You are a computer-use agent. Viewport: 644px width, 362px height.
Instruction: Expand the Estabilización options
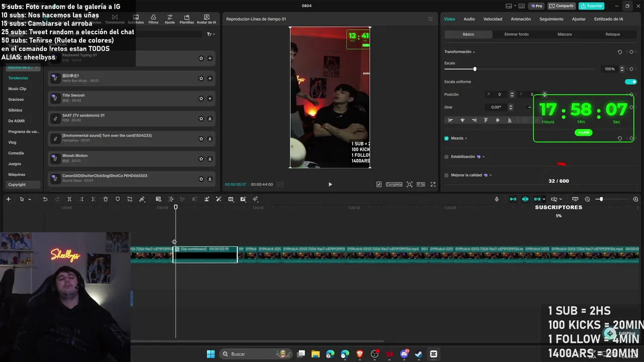(484, 157)
